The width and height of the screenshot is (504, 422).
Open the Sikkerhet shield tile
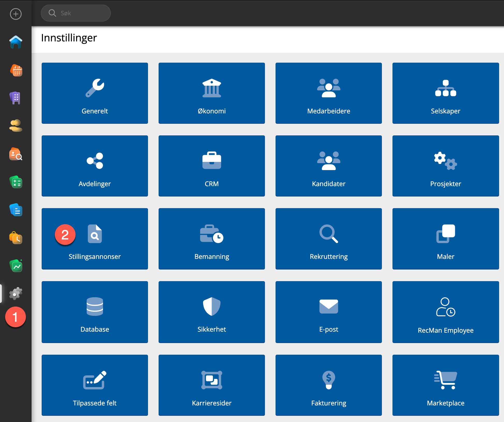tap(212, 312)
